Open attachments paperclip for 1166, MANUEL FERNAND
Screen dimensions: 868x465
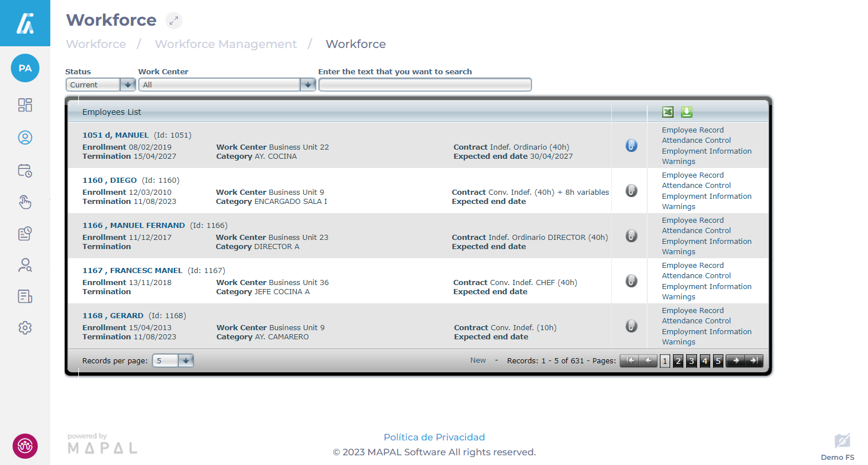pyautogui.click(x=631, y=236)
